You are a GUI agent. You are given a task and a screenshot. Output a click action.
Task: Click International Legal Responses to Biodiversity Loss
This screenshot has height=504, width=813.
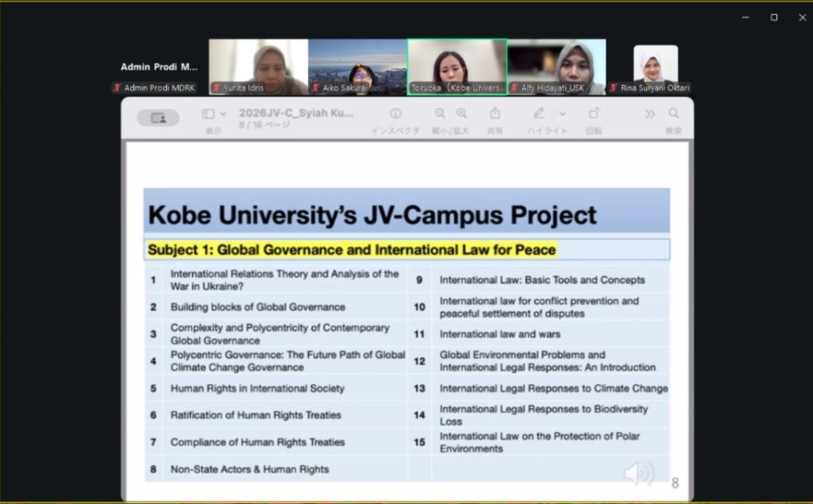tap(544, 415)
